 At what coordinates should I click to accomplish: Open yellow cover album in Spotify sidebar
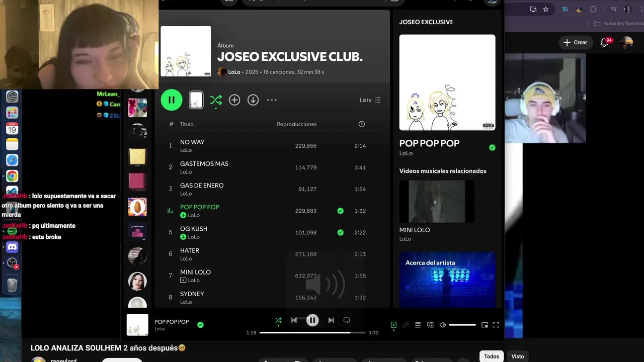[x=137, y=157]
